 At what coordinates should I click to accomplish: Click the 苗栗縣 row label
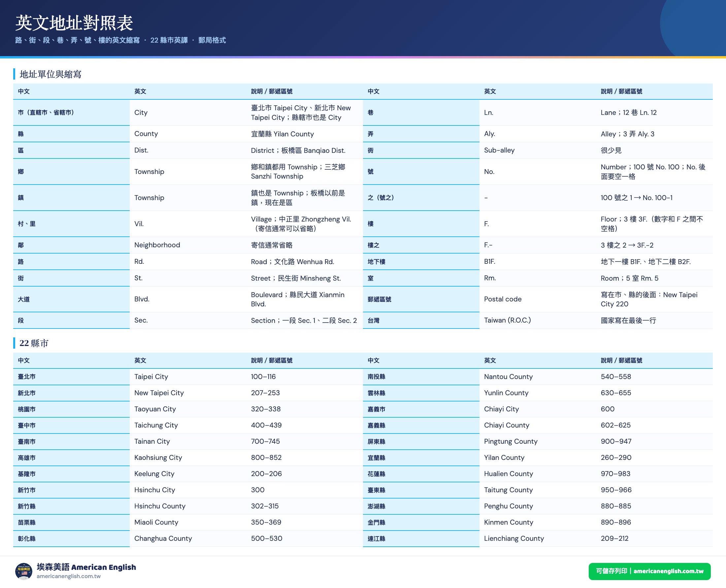(x=71, y=522)
